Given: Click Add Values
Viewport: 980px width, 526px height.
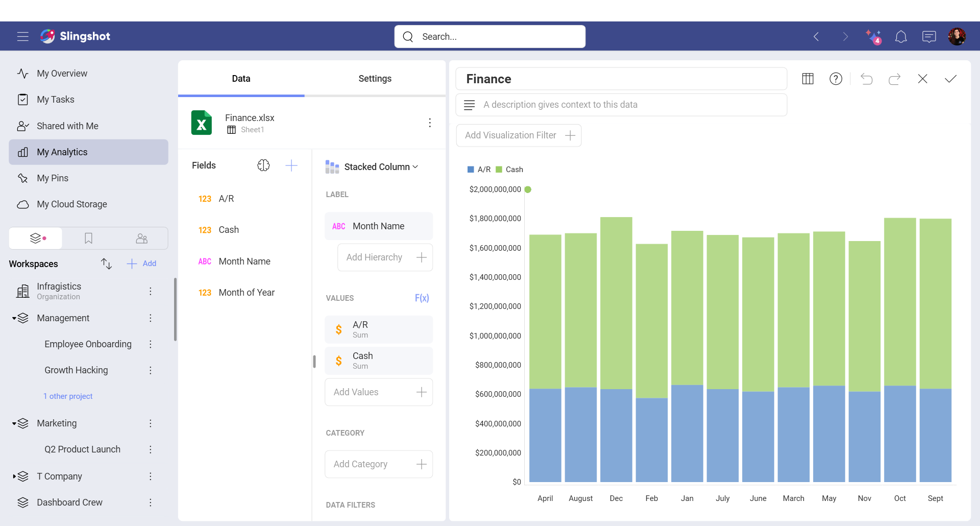Looking at the screenshot, I should (x=379, y=392).
